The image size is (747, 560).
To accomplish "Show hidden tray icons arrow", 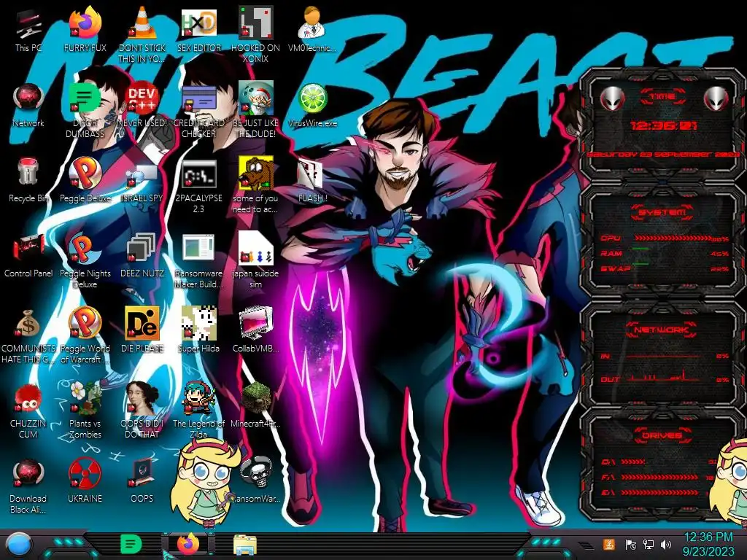I will point(587,545).
